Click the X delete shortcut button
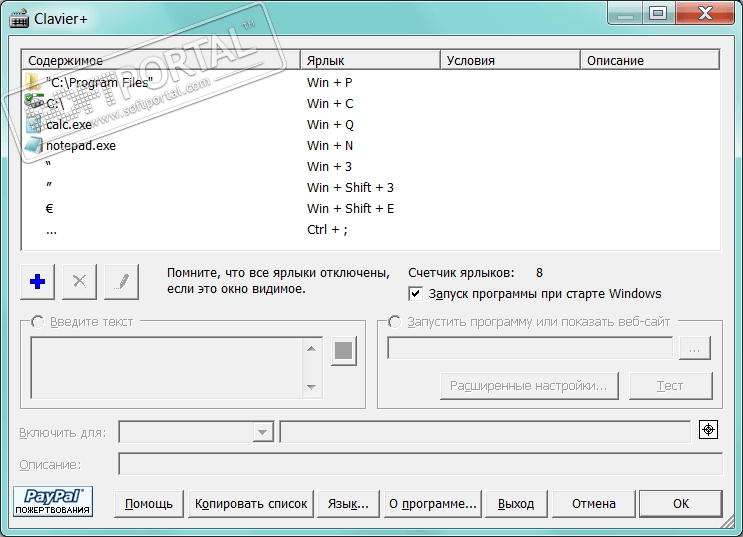 [x=79, y=282]
